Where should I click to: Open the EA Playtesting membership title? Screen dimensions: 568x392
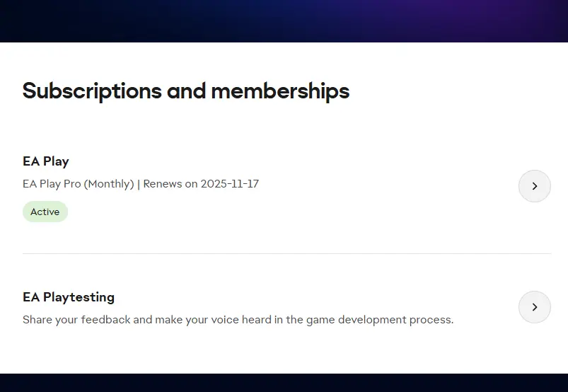69,297
